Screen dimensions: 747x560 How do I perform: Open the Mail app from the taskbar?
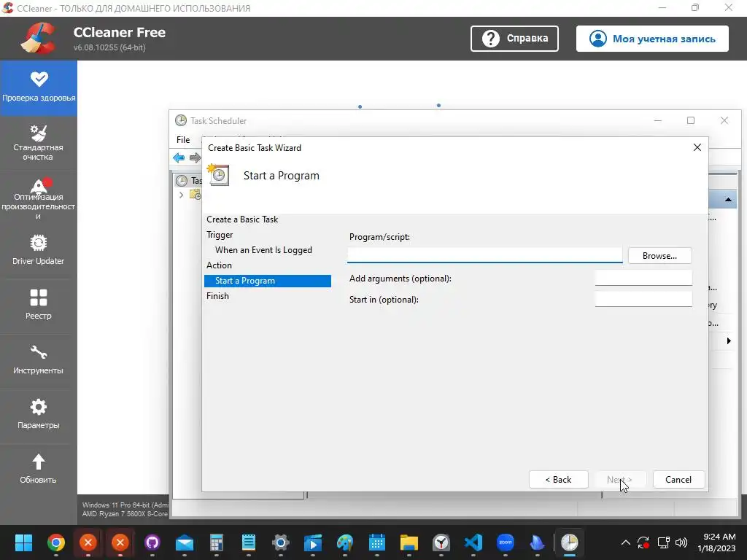click(185, 542)
